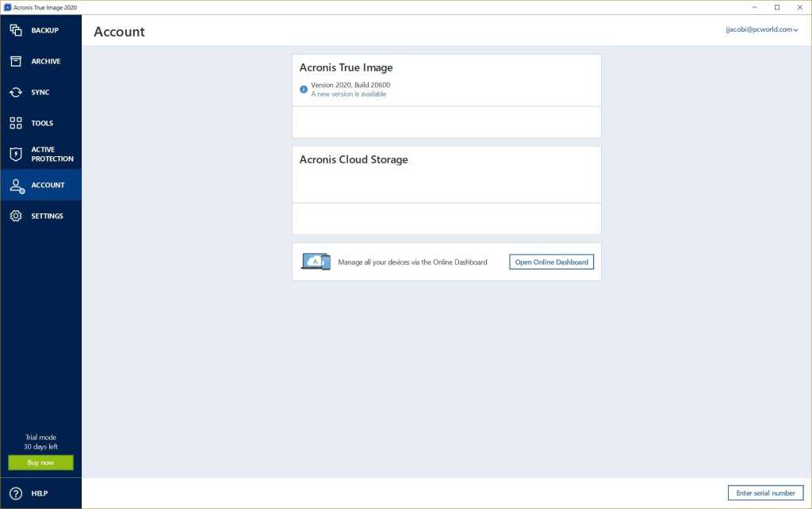Minimize the Acronis window
812x509 pixels.
pos(754,7)
